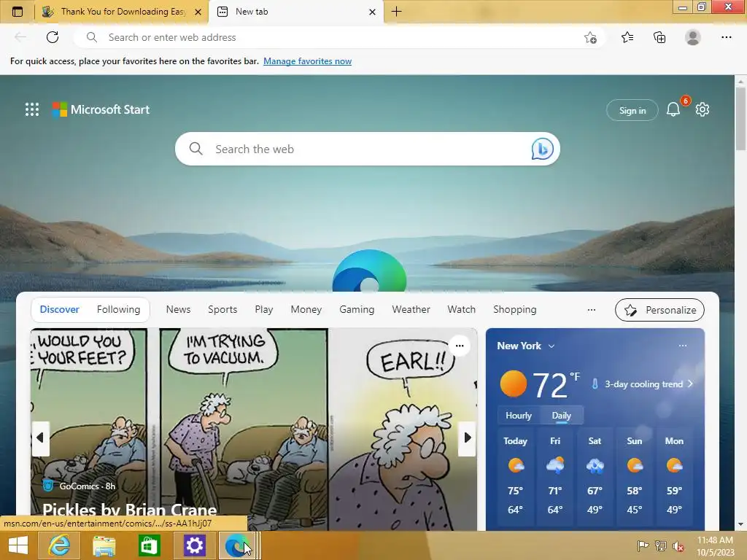
Task: Open the Favorites list icon
Action: coord(627,37)
